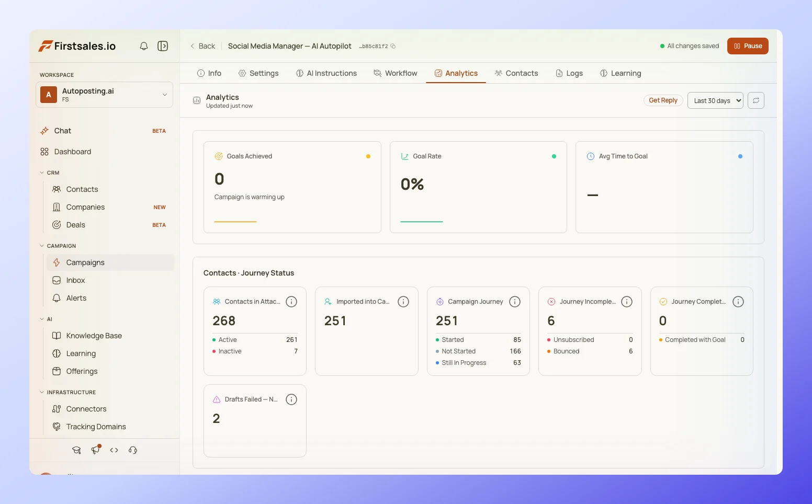Viewport: 812px width, 504px height.
Task: Pause the campaign
Action: pyautogui.click(x=748, y=46)
